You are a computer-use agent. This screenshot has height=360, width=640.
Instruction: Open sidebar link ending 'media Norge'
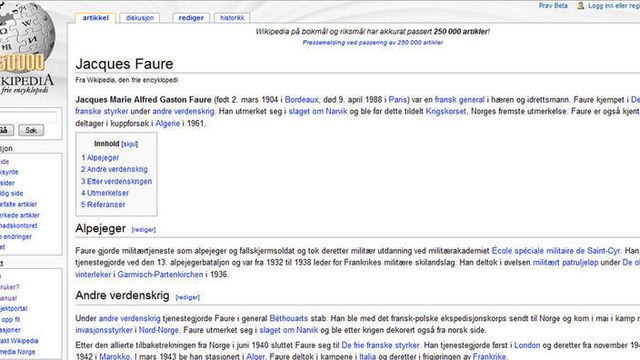[x=18, y=352]
